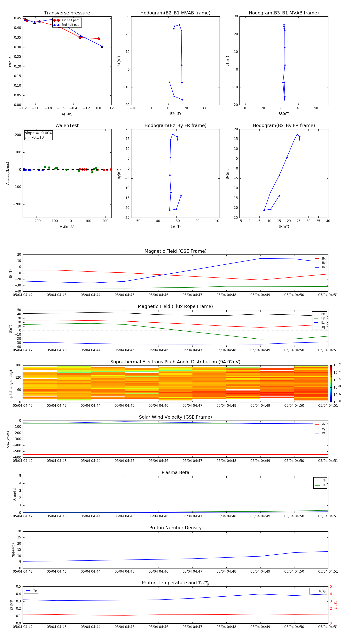Click the V_A(km/s) x-axis label in WalenTest
The width and height of the screenshot is (351, 644).
click(x=67, y=227)
